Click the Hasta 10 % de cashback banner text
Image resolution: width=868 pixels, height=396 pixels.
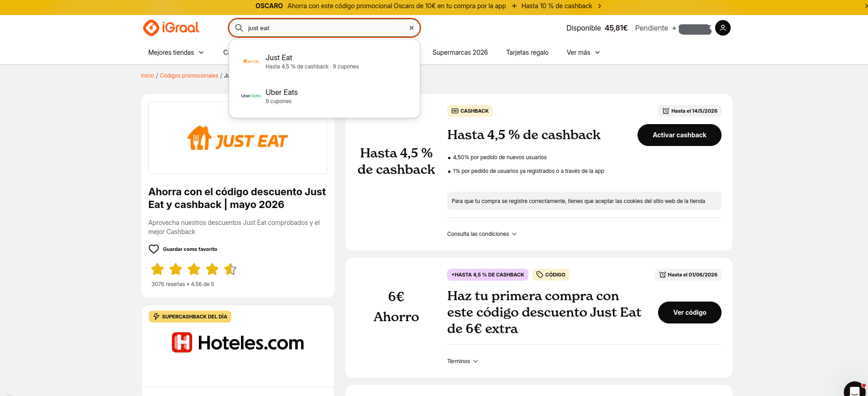(557, 6)
